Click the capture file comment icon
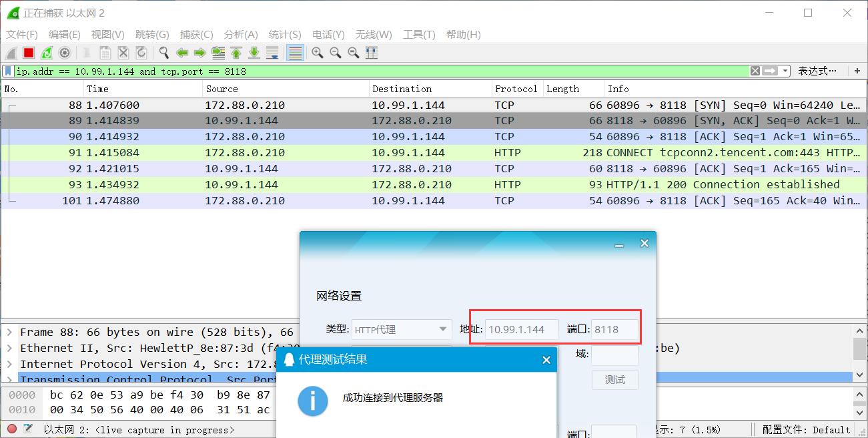 tap(28, 429)
